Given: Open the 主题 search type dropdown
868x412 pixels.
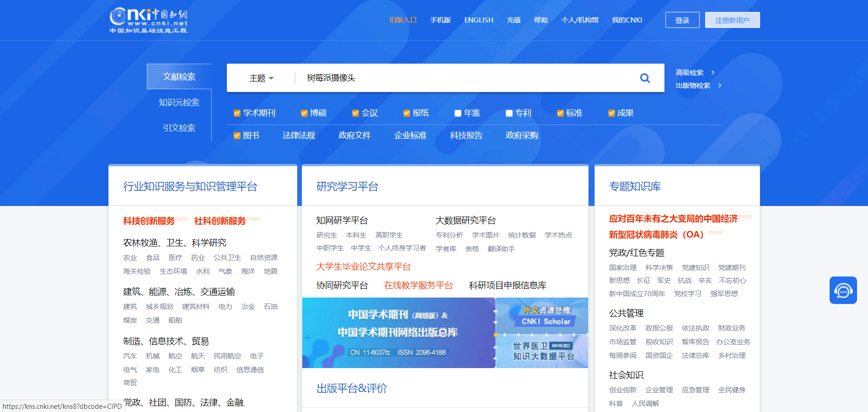Looking at the screenshot, I should (261, 78).
